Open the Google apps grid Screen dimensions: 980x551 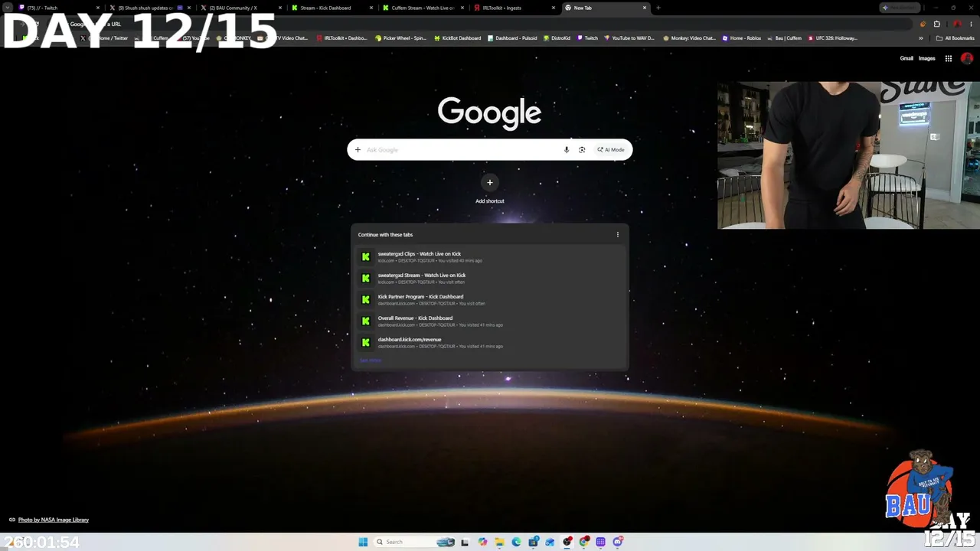click(948, 58)
